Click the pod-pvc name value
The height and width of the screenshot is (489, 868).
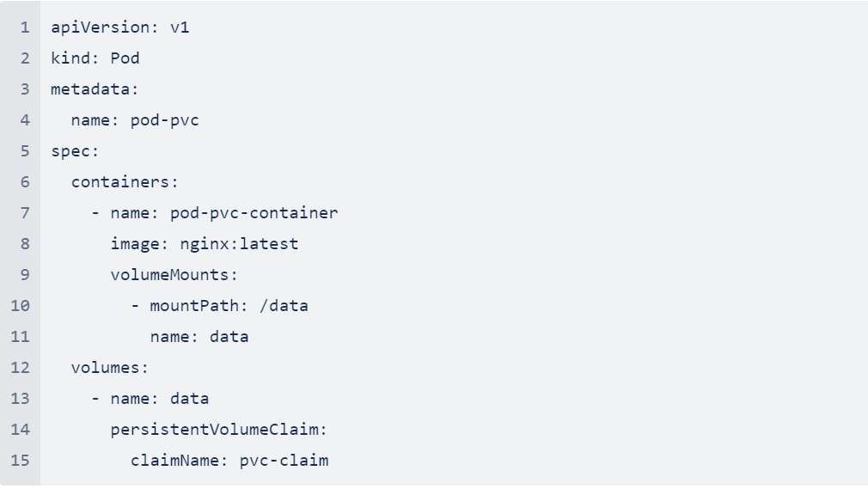164,120
